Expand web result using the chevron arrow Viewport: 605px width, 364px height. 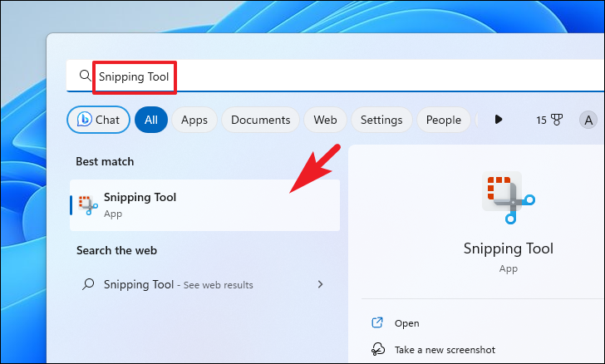[x=321, y=284]
